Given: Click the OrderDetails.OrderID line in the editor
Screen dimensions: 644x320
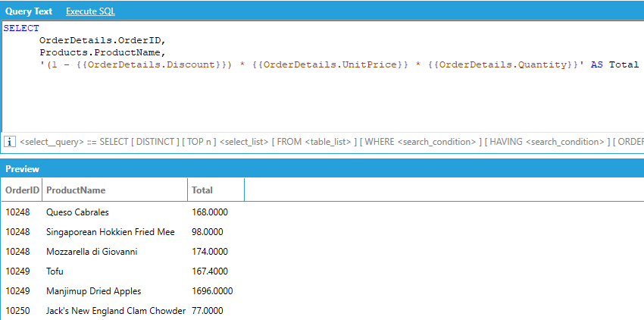Looking at the screenshot, I should 102,40.
